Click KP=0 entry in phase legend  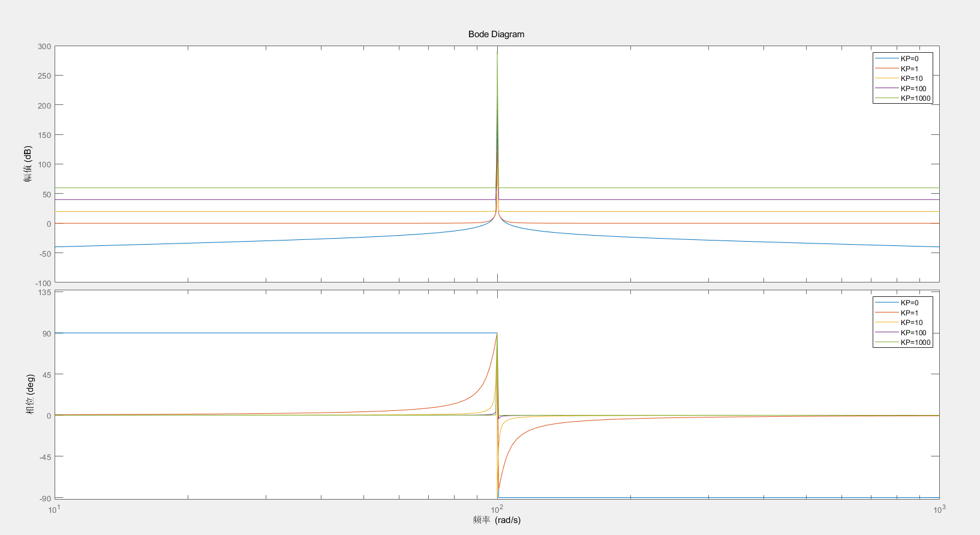pos(909,303)
